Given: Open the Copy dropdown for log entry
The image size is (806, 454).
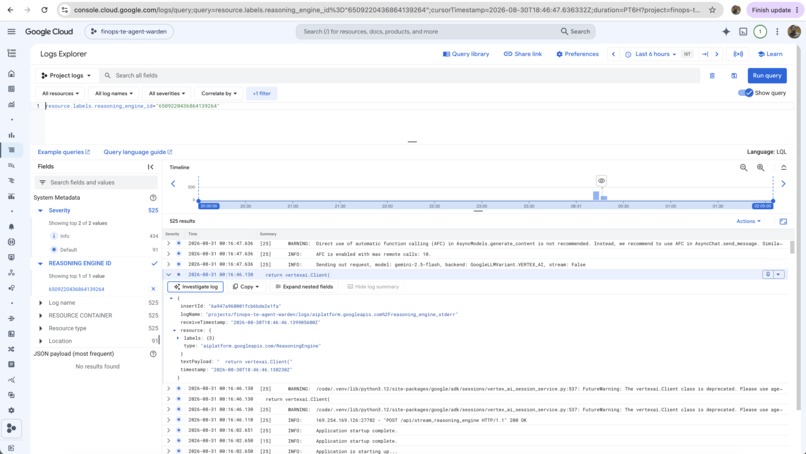Looking at the screenshot, I should coord(246,287).
